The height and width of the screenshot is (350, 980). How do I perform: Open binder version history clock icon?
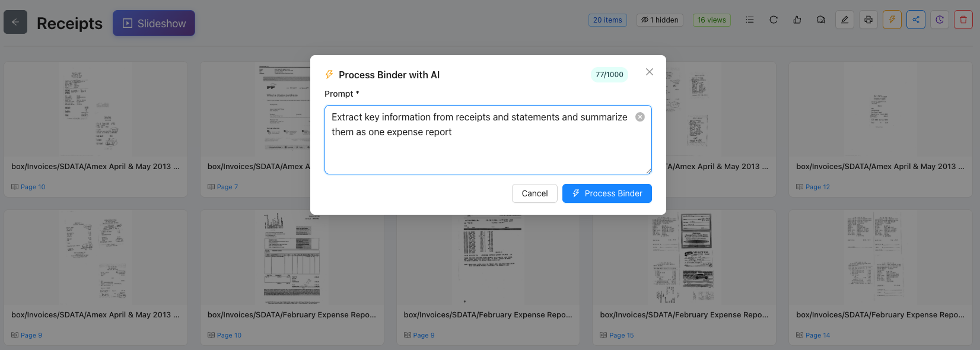(x=939, y=20)
